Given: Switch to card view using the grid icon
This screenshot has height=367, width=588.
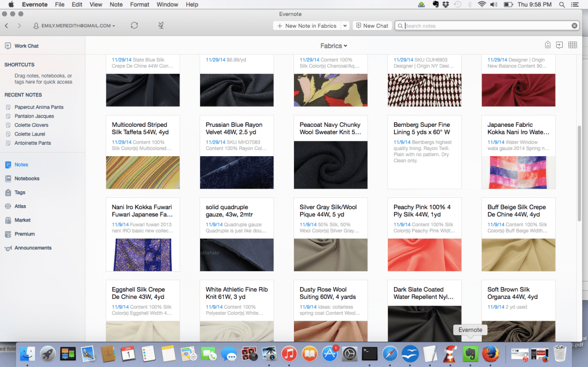Looking at the screenshot, I should click(x=573, y=45).
